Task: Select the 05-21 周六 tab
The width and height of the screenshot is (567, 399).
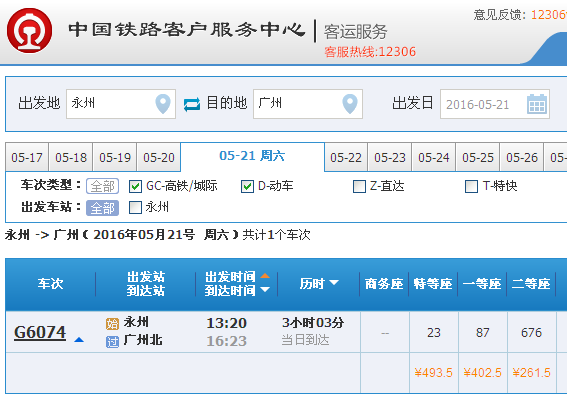Action: 252,156
